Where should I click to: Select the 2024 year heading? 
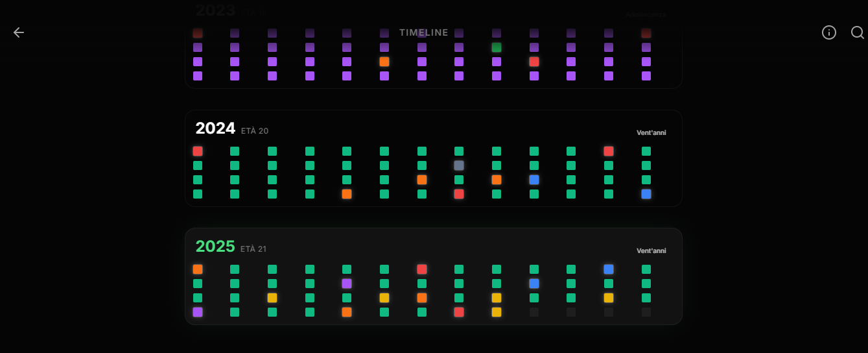(215, 128)
